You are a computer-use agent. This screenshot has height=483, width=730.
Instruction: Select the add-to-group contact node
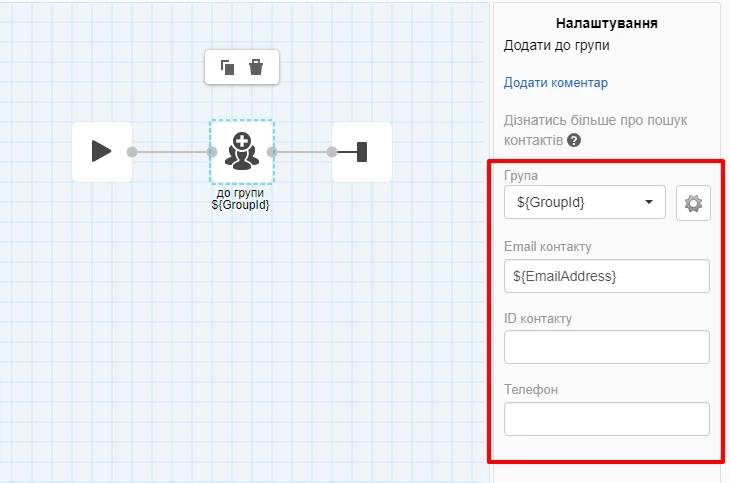(241, 152)
